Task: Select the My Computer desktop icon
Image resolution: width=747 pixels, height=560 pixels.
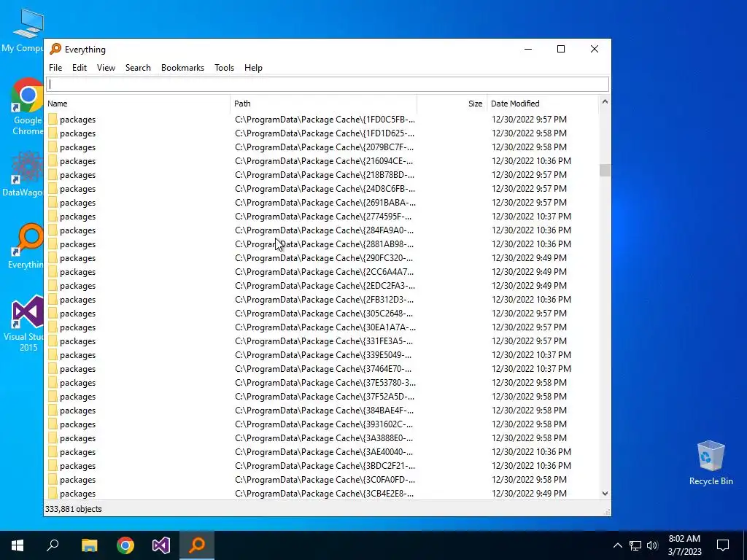Action: tap(23, 31)
